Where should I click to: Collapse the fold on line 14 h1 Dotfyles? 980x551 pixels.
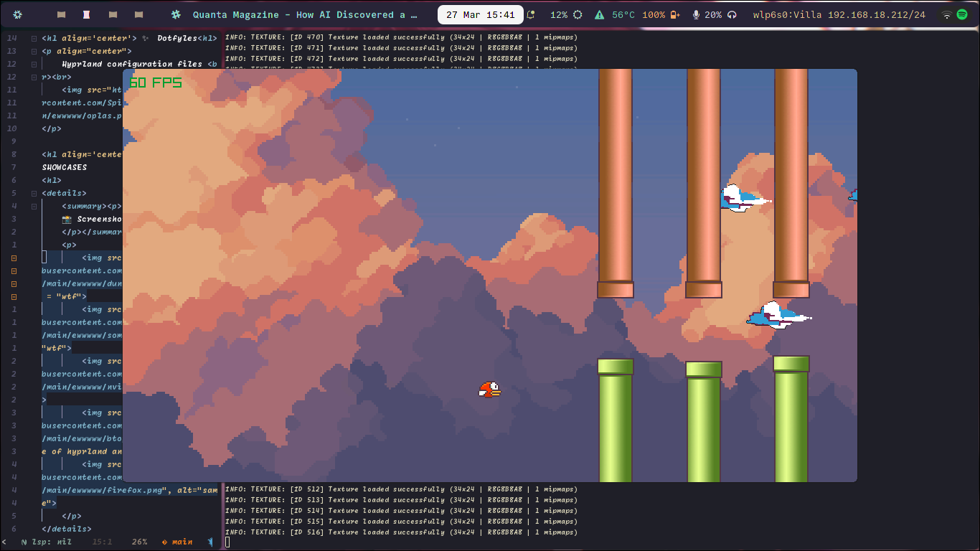34,38
